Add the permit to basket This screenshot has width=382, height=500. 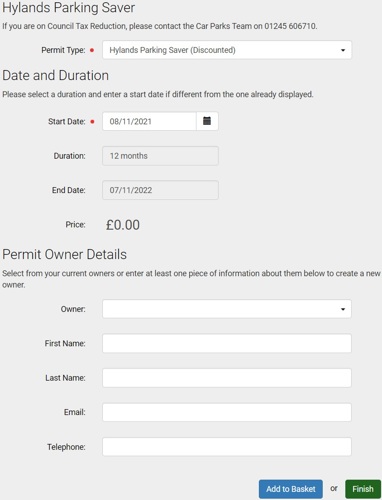point(291,489)
